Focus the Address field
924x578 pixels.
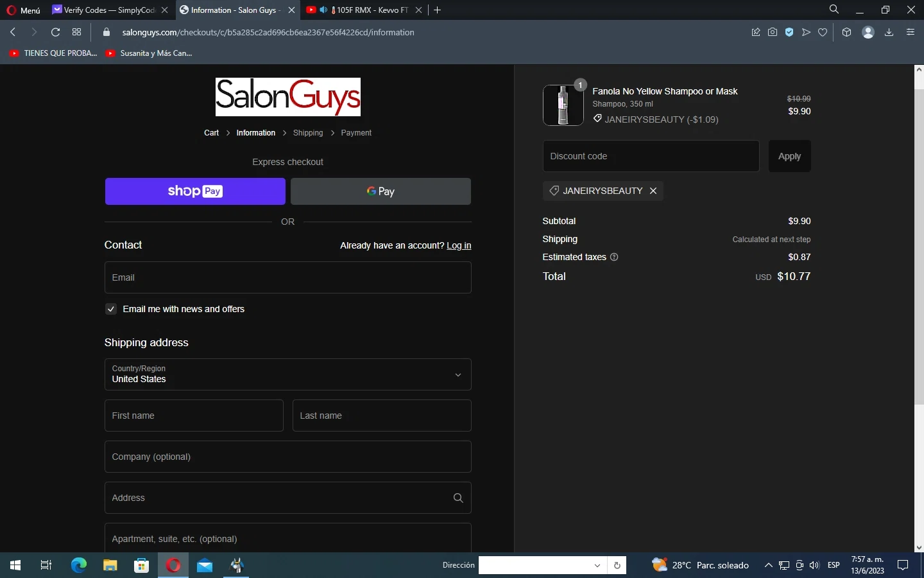[x=288, y=498]
